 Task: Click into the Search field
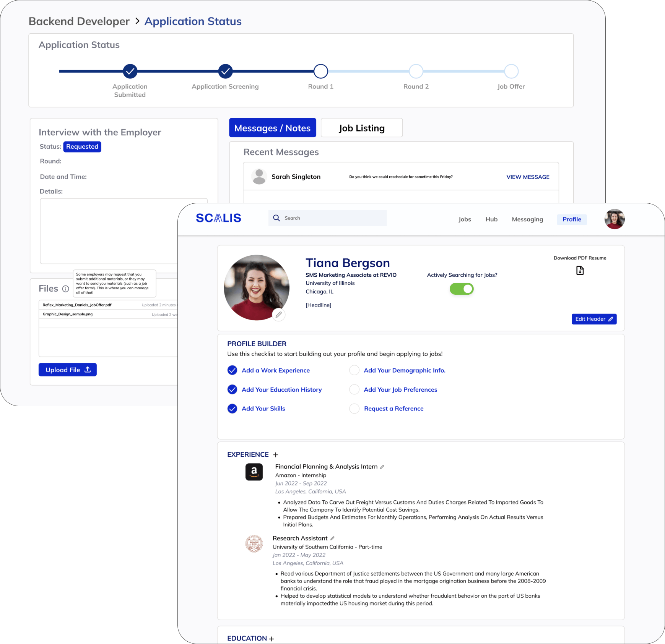[x=327, y=218]
